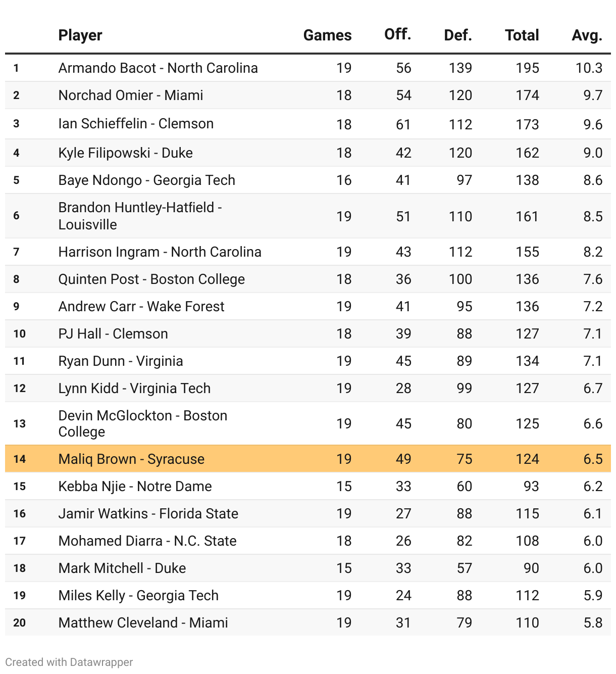The width and height of the screenshot is (616, 674).
Task: Sort by the Games column header
Action: (x=327, y=35)
